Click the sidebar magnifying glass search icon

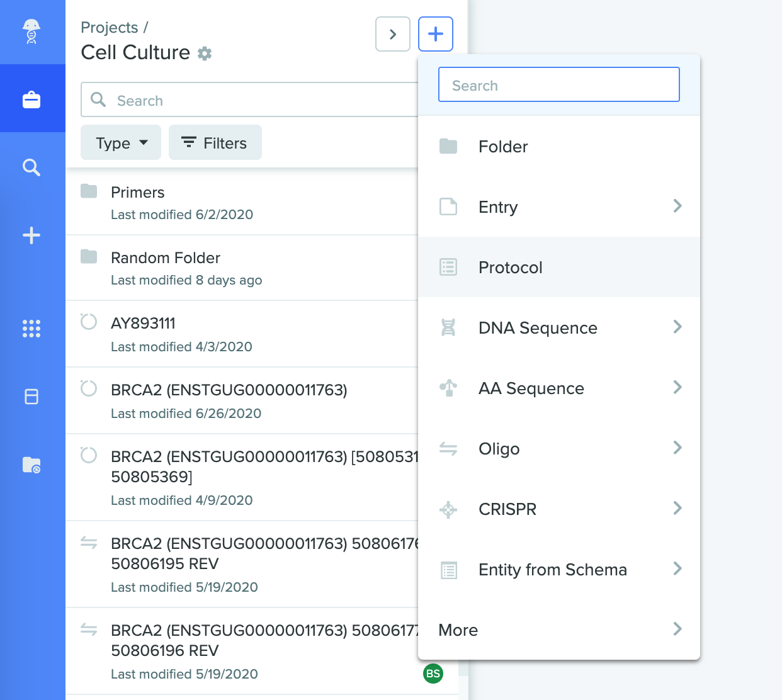click(31, 167)
